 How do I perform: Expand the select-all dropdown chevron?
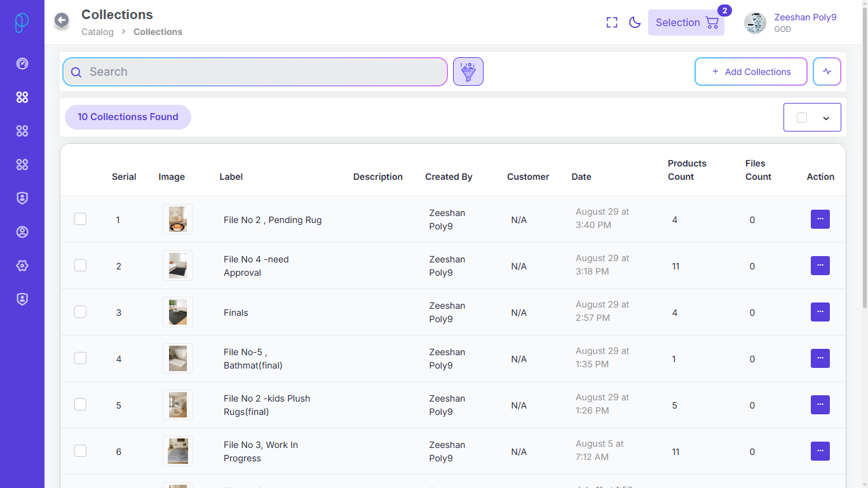(826, 118)
